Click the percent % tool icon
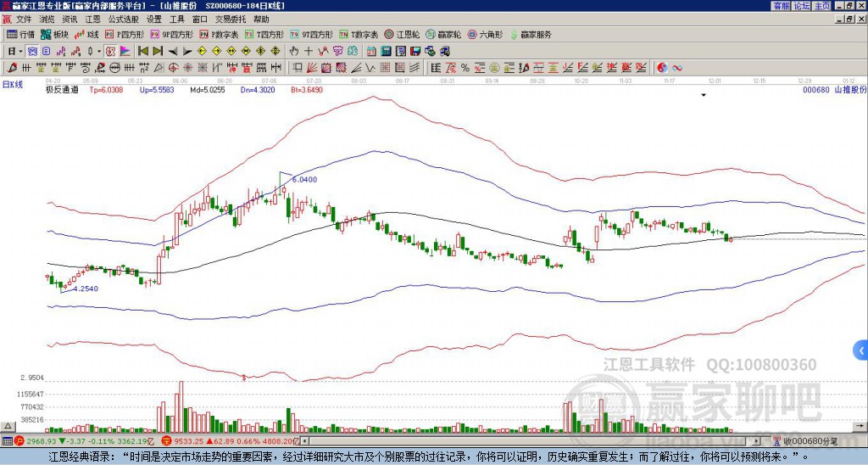 465,68
